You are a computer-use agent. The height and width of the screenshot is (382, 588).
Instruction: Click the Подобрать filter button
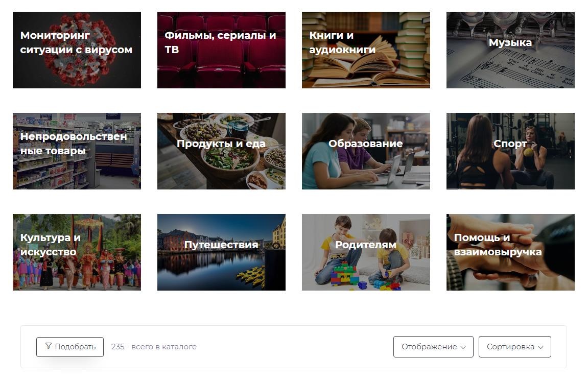[70, 347]
